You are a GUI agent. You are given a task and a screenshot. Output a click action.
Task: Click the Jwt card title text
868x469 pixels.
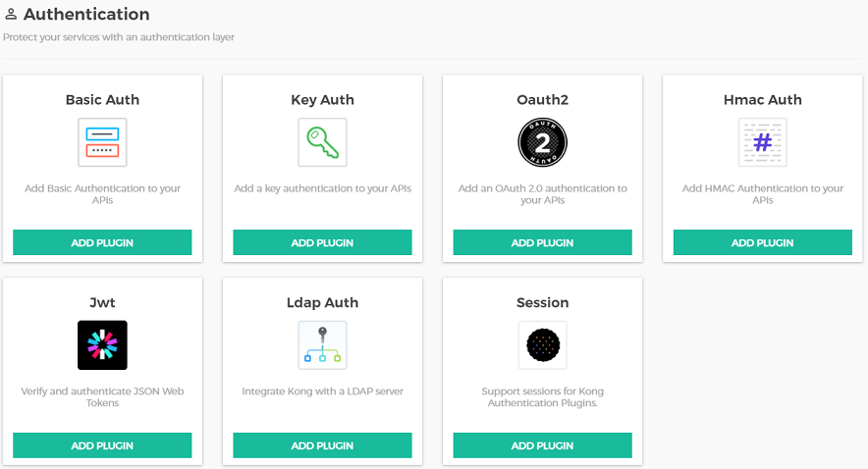tap(102, 303)
